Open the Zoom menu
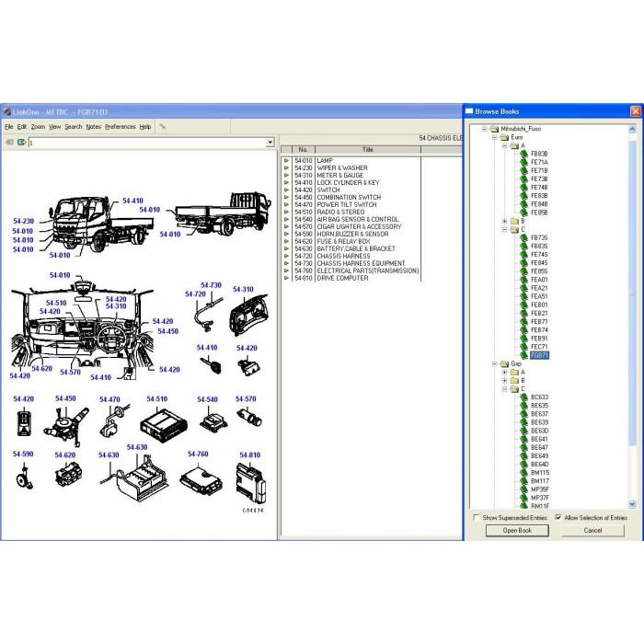 tap(39, 127)
